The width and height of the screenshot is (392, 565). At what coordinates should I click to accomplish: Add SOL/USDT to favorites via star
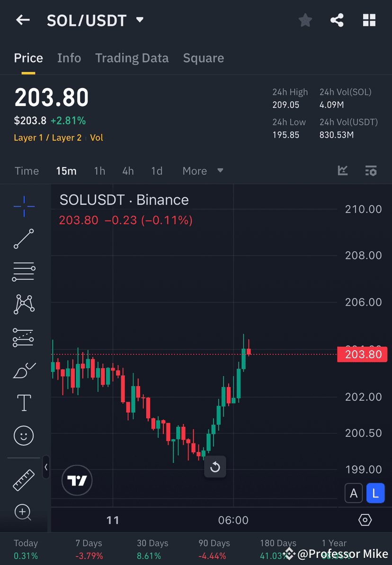(x=305, y=20)
